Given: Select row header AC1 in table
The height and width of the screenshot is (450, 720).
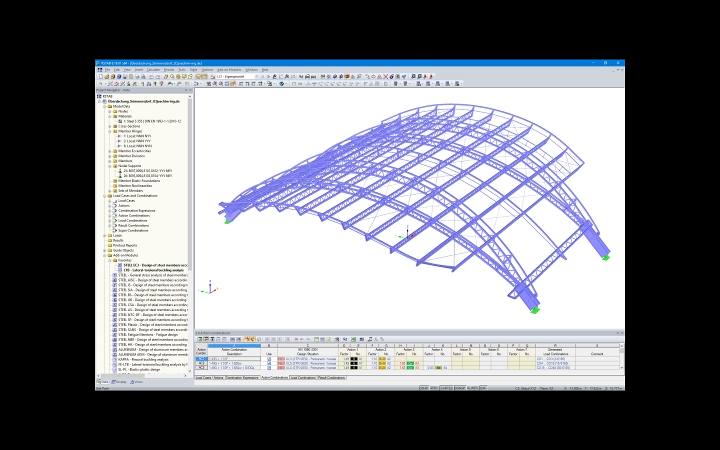Looking at the screenshot, I should coord(202,359).
